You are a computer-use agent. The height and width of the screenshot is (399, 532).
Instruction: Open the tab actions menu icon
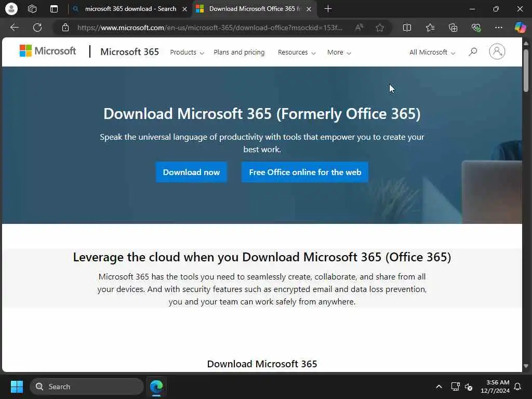54,9
